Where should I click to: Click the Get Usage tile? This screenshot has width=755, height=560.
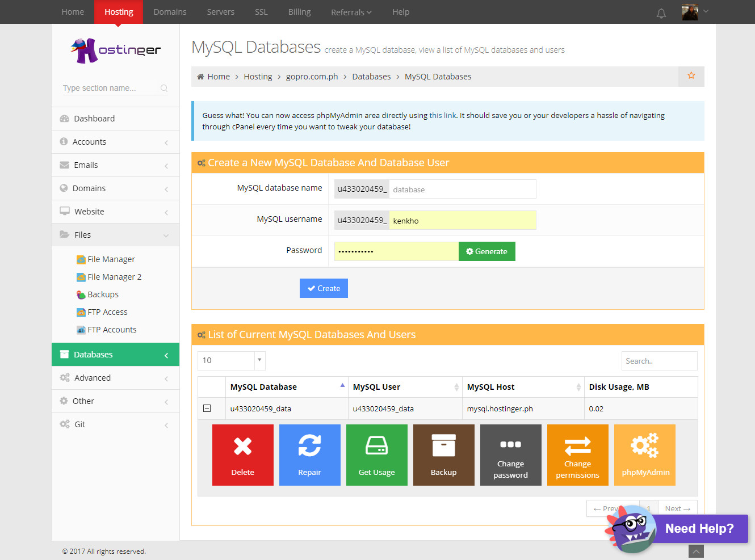point(377,455)
